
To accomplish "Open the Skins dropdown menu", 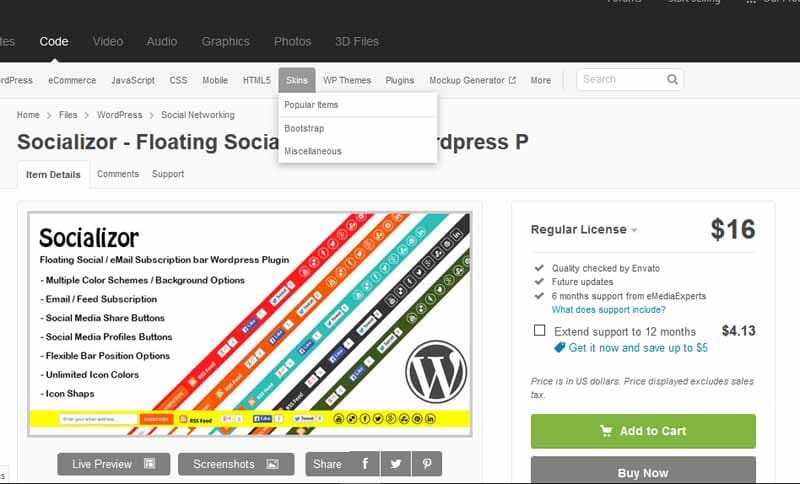I will [297, 80].
